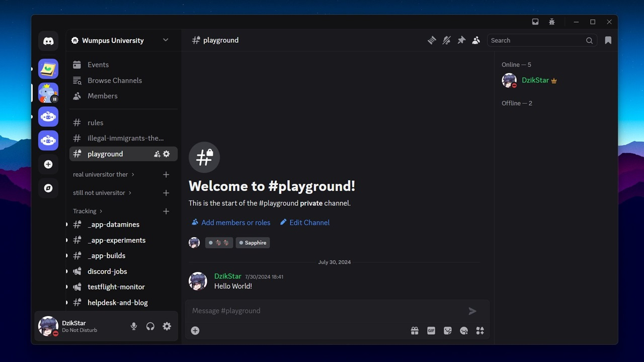Click invite icon on playground channel

coord(157,154)
